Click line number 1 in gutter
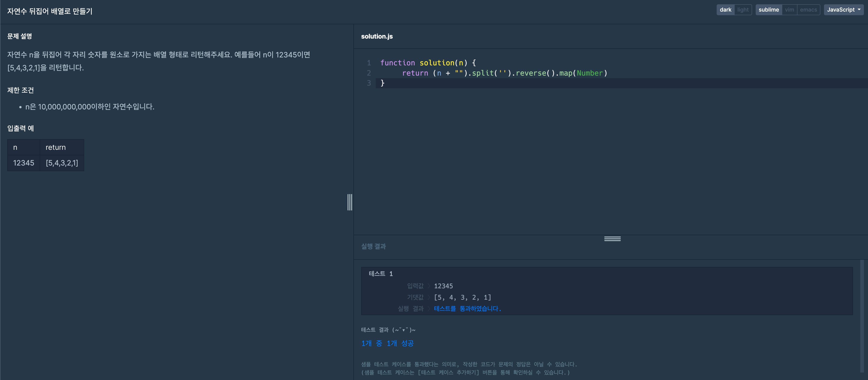The height and width of the screenshot is (380, 868). pyautogui.click(x=369, y=63)
